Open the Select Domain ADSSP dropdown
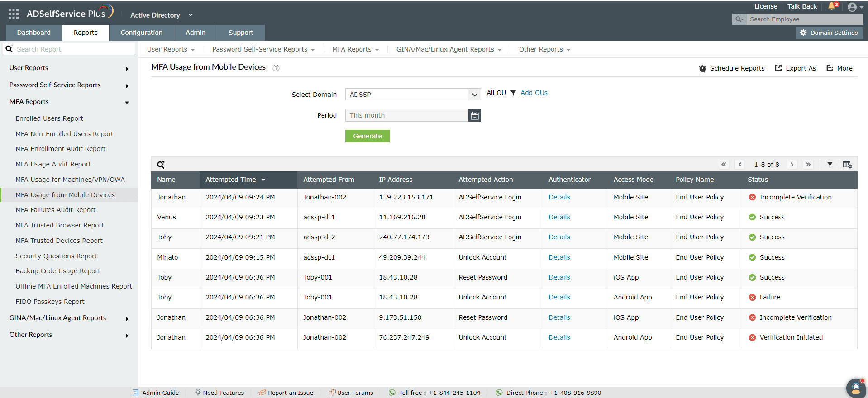868x398 pixels. pos(413,95)
